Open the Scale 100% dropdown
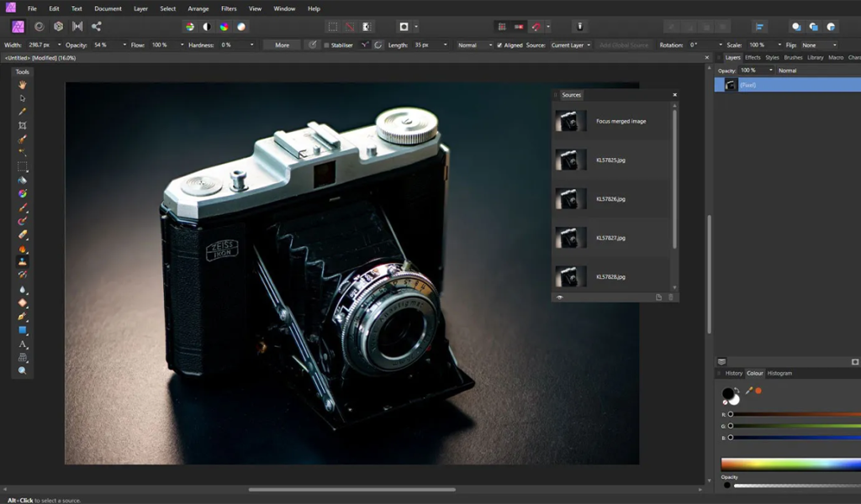 779,45
